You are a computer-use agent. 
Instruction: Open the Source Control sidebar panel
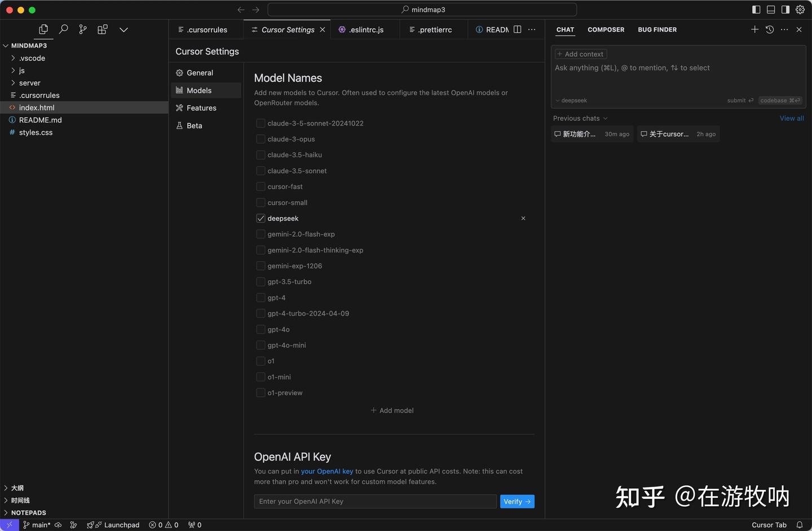pos(82,29)
